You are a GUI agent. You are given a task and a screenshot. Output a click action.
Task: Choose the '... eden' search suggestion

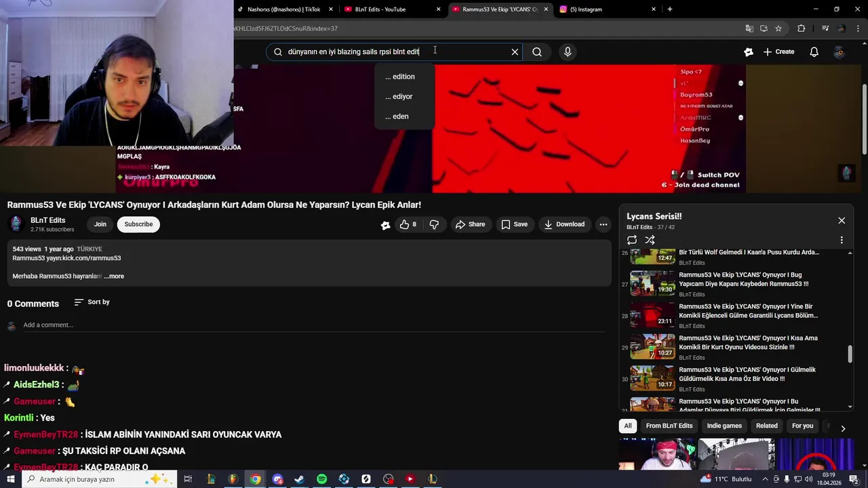(404, 117)
